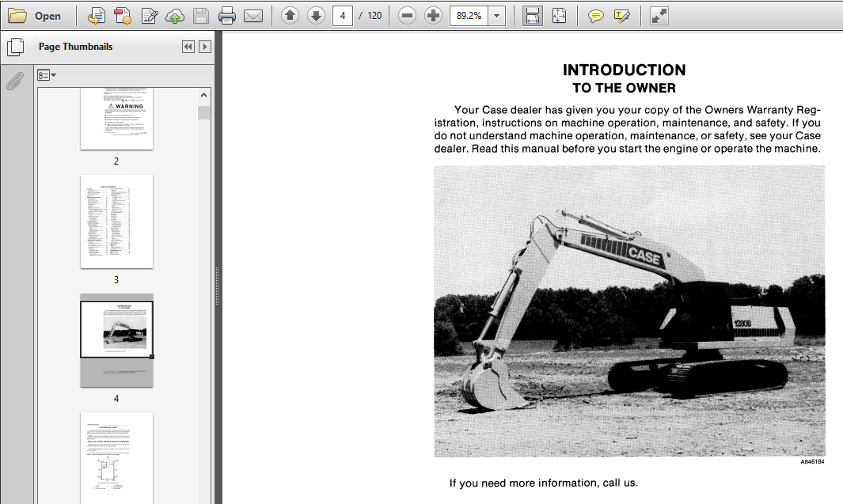Click the text 'If you need more information, call us.'
Image resolution: width=843 pixels, height=504 pixels.
[x=544, y=483]
